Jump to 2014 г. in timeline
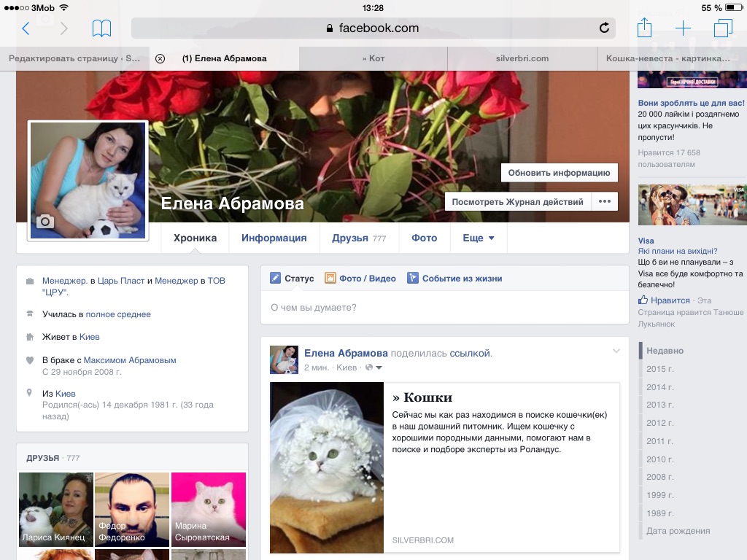Screen dimensions: 747x560 point(659,387)
